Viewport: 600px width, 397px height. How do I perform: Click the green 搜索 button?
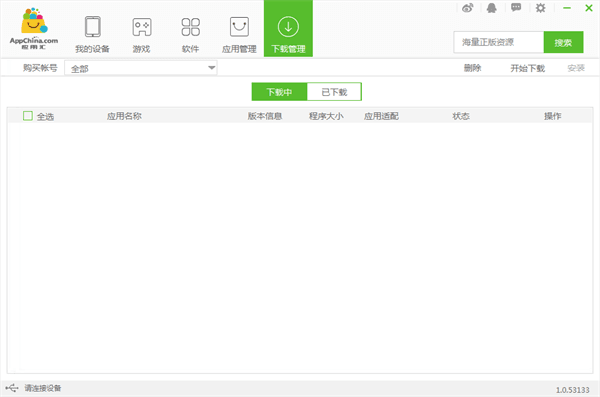tap(563, 42)
